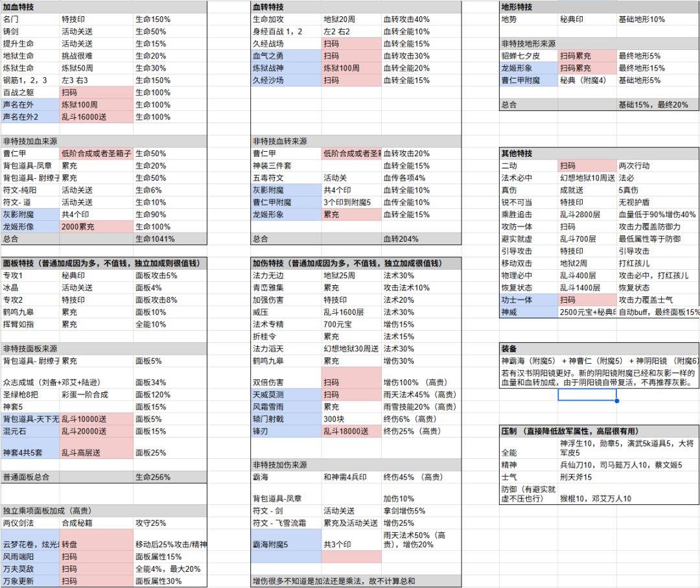Select the 装备 header cell

599,349
